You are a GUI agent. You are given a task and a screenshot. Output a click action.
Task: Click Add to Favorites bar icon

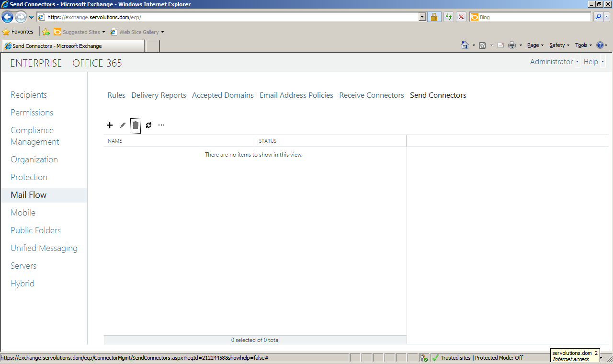(x=46, y=32)
